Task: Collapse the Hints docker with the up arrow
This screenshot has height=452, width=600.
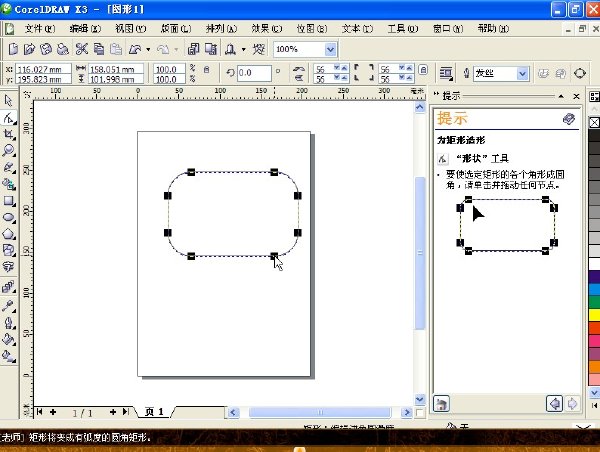Action: coord(561,96)
